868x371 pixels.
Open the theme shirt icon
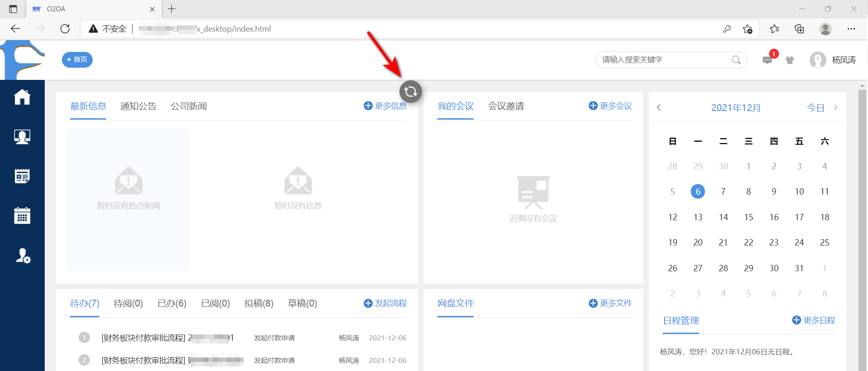pyautogui.click(x=790, y=60)
